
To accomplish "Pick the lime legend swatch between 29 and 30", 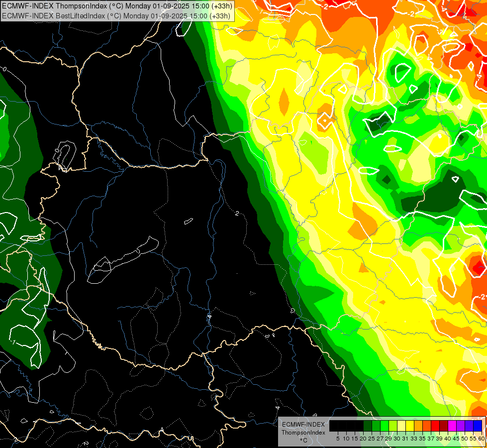I will 393,426.
